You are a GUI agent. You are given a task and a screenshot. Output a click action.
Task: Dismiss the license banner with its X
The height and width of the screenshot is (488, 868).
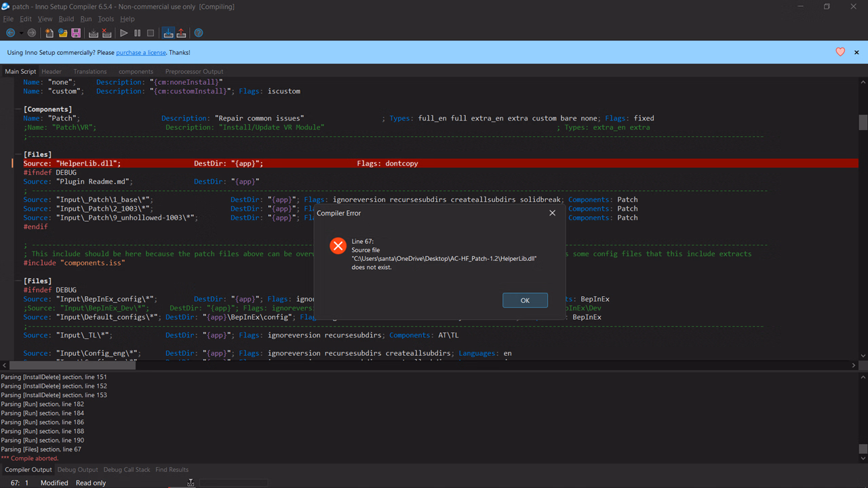pos(856,52)
